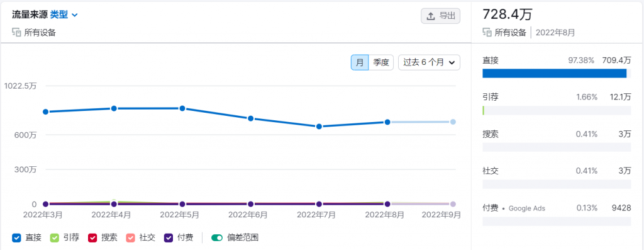Select 直接 line point at 2022年8月
644x250 pixels.
[x=387, y=122]
